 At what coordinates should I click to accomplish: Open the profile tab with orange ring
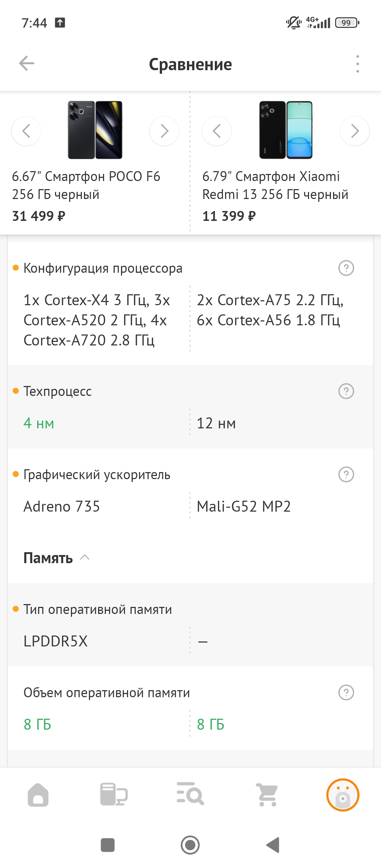(x=343, y=795)
